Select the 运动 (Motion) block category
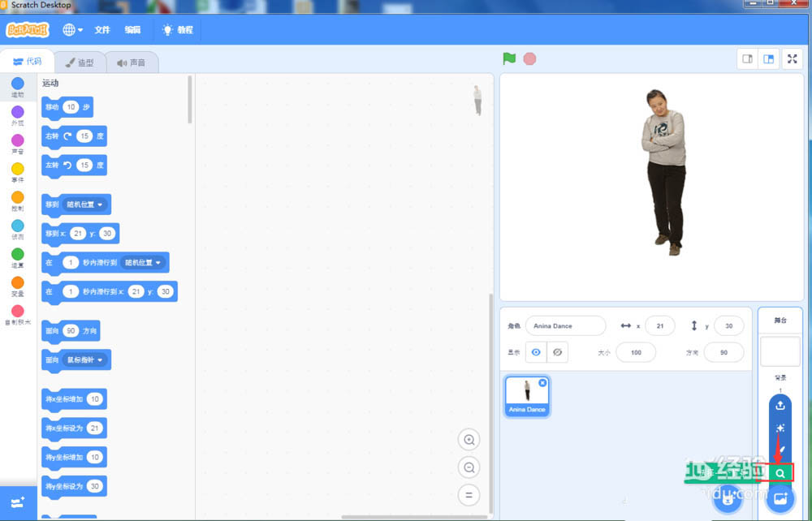This screenshot has width=812, height=521. coord(18,86)
